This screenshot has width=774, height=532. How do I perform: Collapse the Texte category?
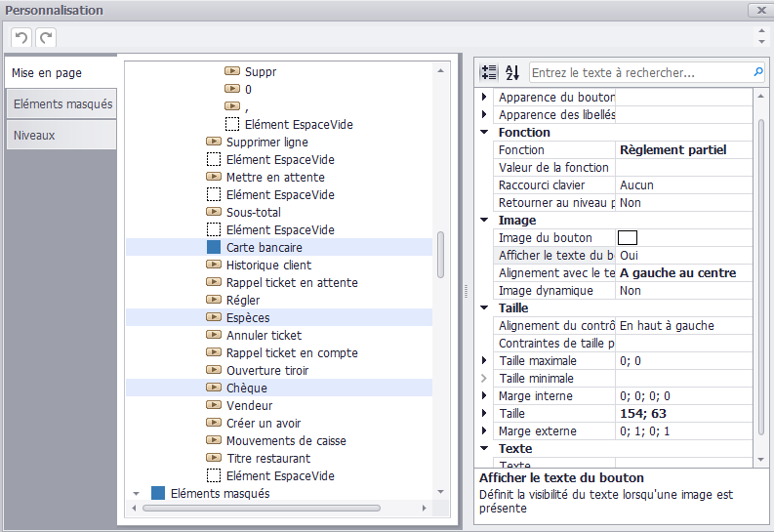click(x=484, y=448)
